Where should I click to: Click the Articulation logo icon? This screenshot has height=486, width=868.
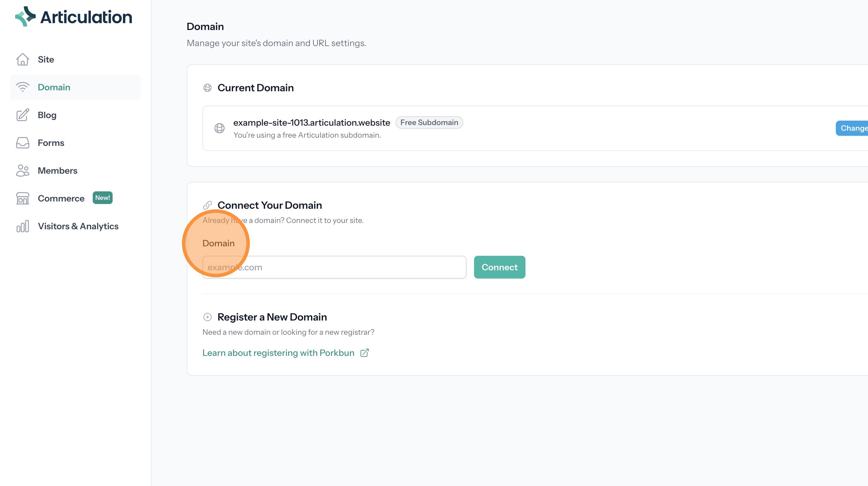point(25,16)
